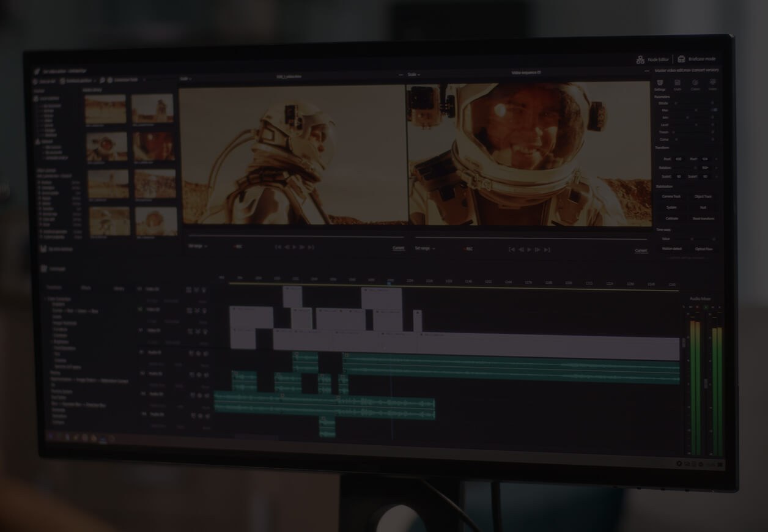Click the REC button under left viewer
This screenshot has width=768, height=532.
click(x=238, y=246)
